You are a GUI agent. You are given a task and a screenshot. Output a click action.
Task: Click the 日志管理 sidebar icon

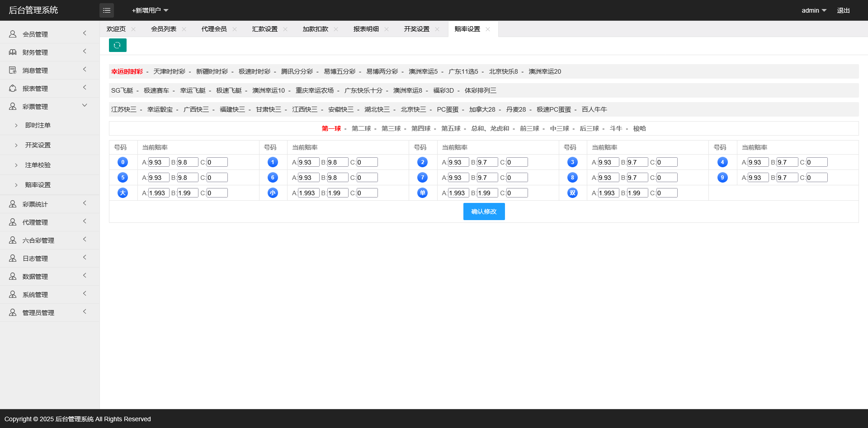coord(13,258)
